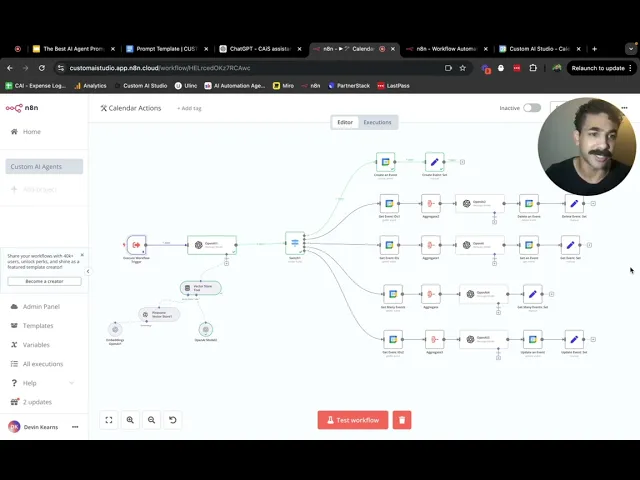Collapse the n8n sidebar with chevron

pos(88,271)
